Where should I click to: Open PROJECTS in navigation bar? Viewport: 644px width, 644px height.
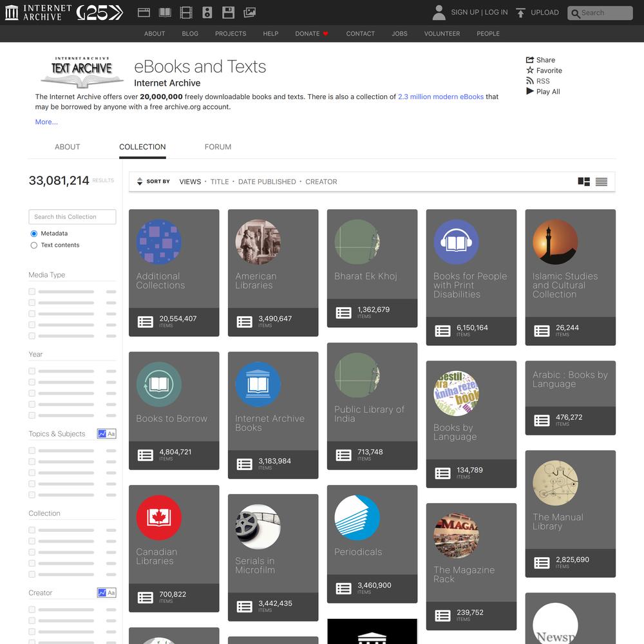point(231,33)
